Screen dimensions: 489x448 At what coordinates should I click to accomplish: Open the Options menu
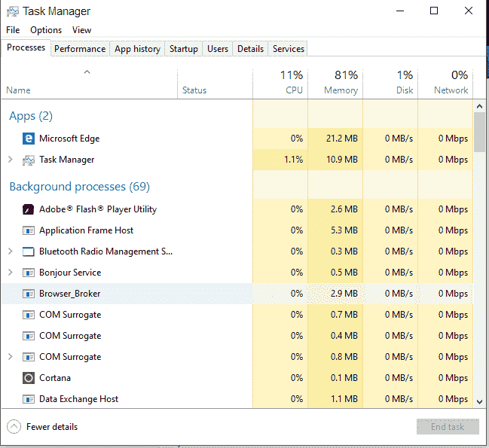46,30
